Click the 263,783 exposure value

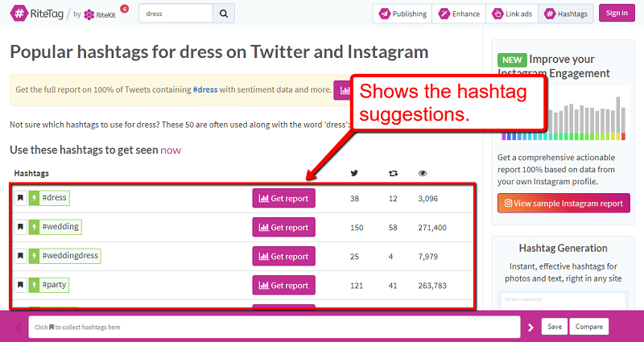point(432,286)
